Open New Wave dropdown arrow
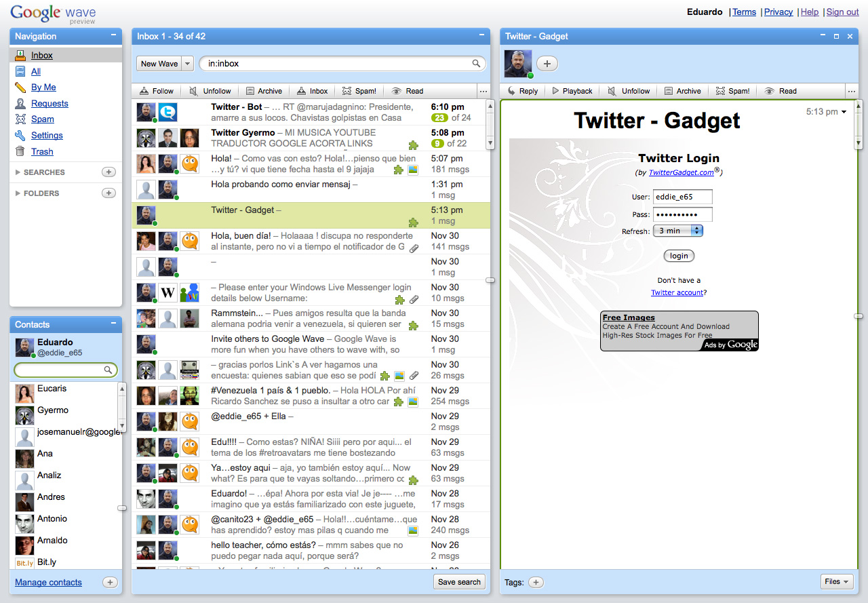 pos(188,64)
